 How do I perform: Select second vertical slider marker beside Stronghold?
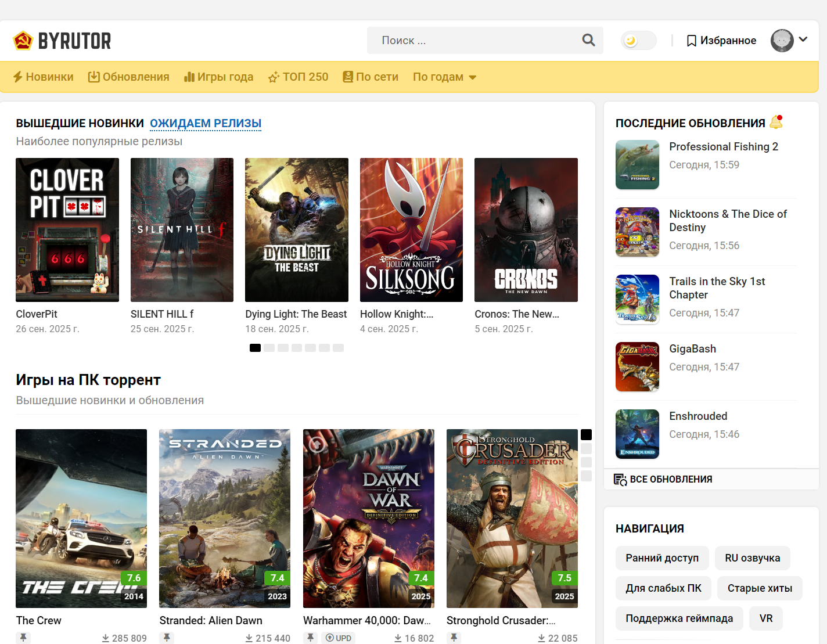point(586,448)
